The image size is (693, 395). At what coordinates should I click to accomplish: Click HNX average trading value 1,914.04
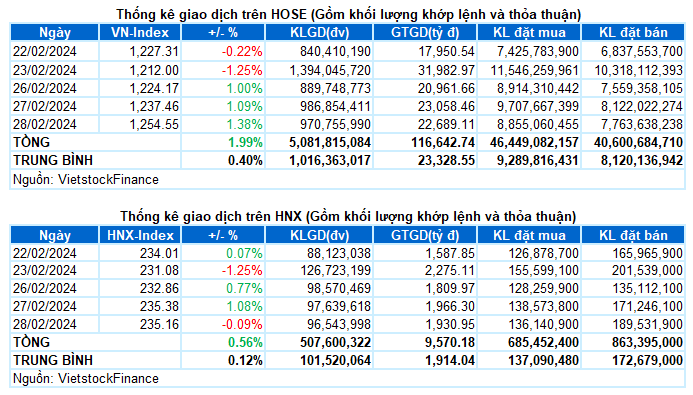pos(450,361)
